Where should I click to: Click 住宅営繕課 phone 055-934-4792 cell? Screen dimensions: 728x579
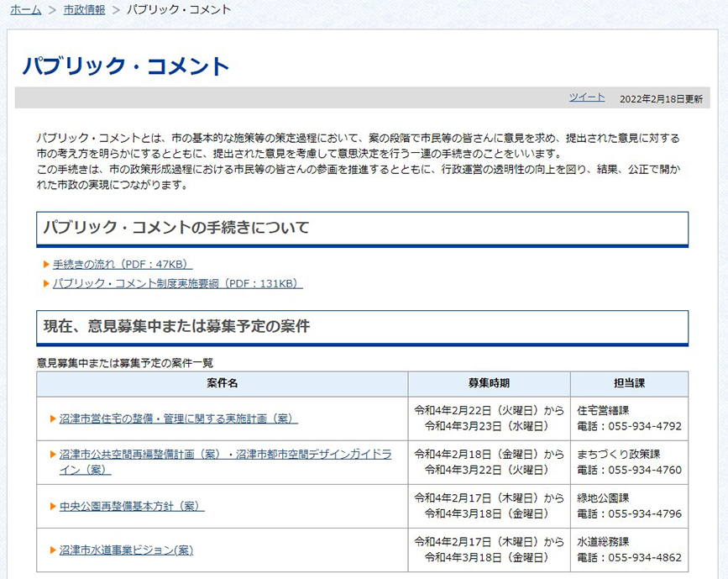[629, 418]
